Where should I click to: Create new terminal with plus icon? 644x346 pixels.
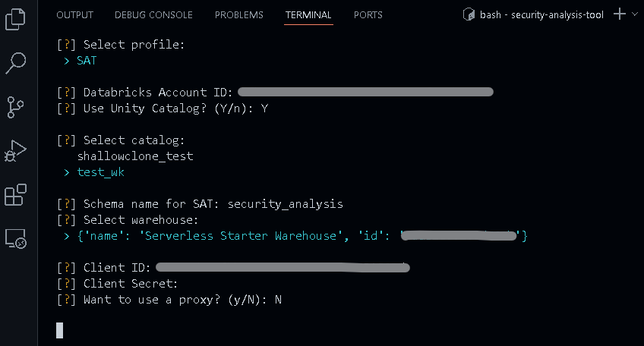(620, 14)
